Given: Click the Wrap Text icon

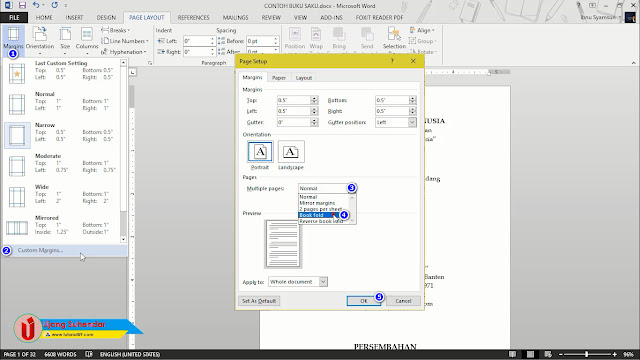Looking at the screenshot, I should coord(316,39).
